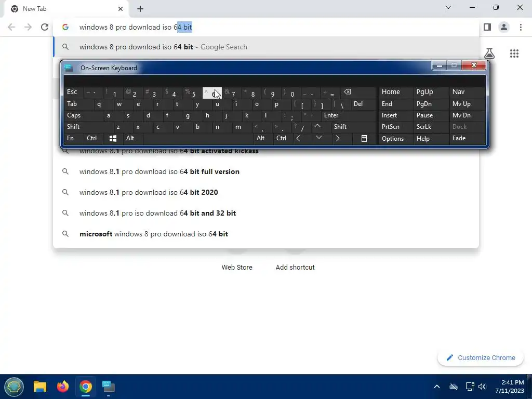This screenshot has height=399, width=532.
Task: Click Esc key on On-Screen Keyboard
Action: (x=73, y=92)
